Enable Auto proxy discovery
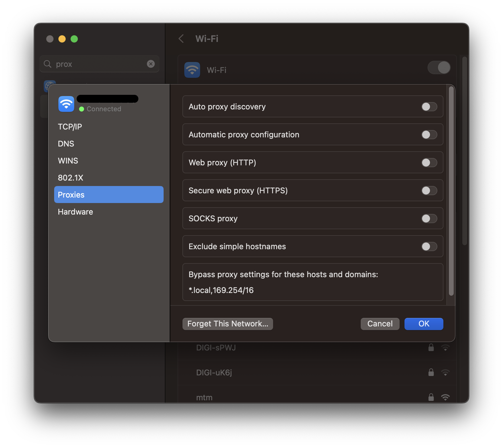503x448 pixels. (429, 107)
